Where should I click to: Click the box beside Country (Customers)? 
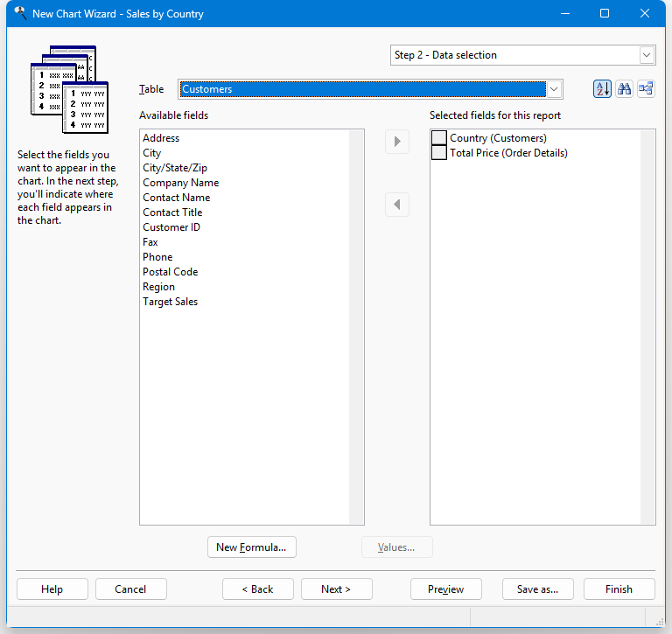pyautogui.click(x=439, y=138)
